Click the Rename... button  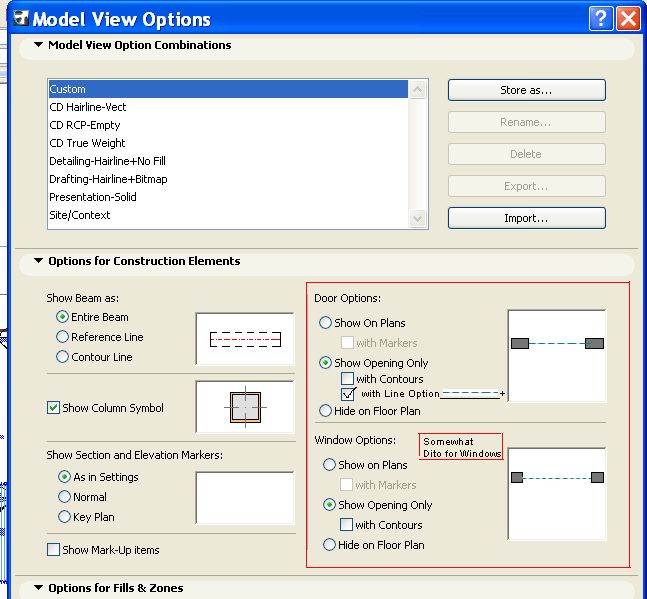click(x=527, y=122)
